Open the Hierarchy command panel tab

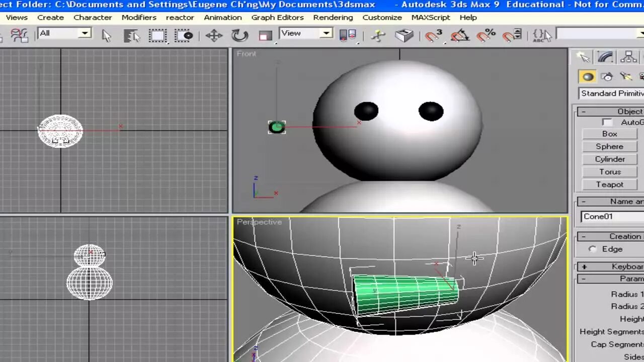628,57
